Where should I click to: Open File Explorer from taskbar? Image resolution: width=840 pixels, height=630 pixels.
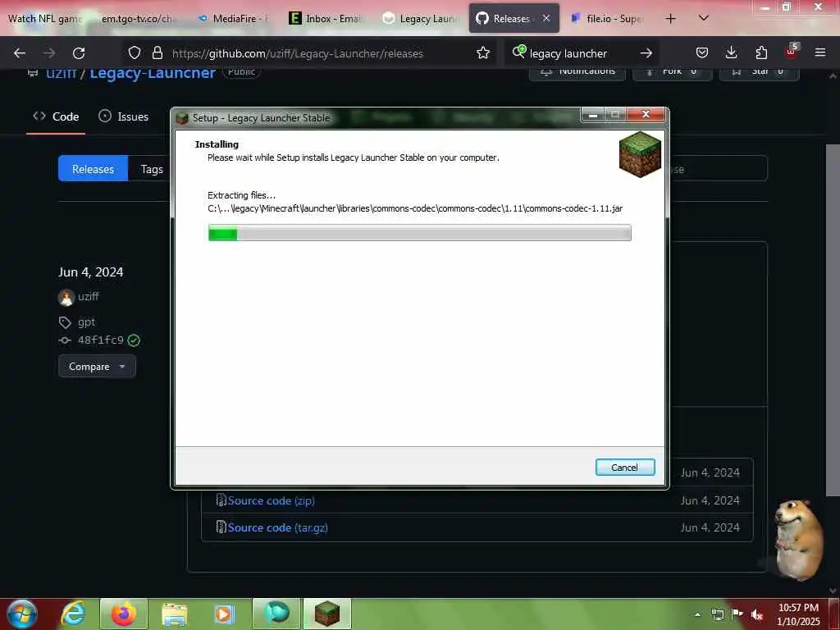pyautogui.click(x=174, y=614)
